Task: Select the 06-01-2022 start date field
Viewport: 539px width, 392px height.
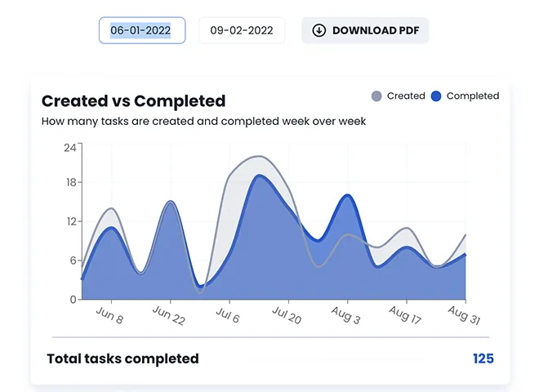Action: pyautogui.click(x=141, y=31)
